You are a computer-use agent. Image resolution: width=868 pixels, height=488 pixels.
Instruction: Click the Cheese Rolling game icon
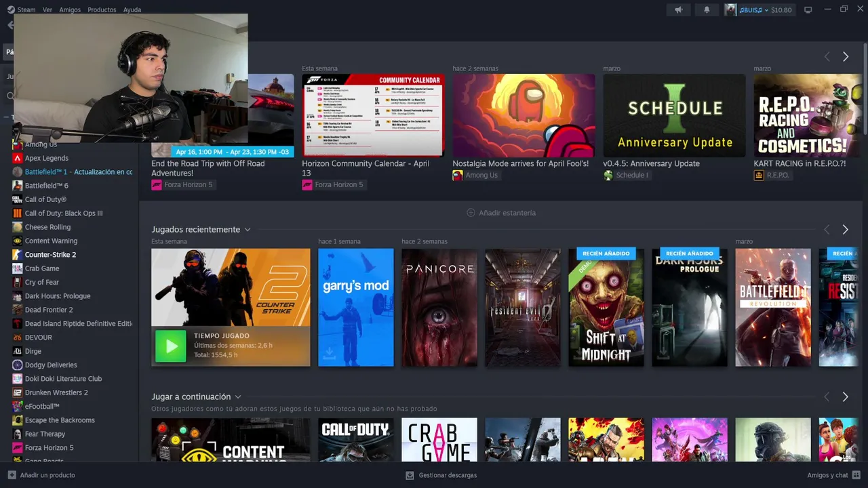pos(18,227)
